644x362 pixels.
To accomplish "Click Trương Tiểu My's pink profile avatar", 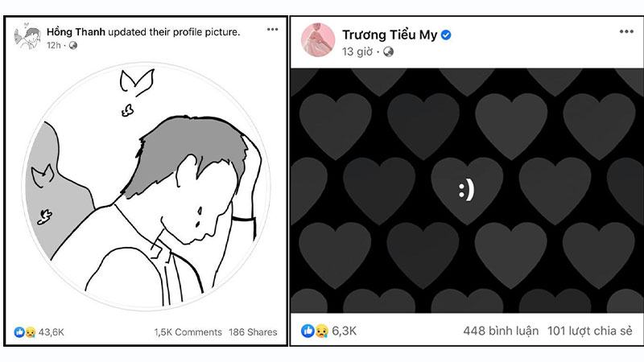I will click(x=318, y=39).
